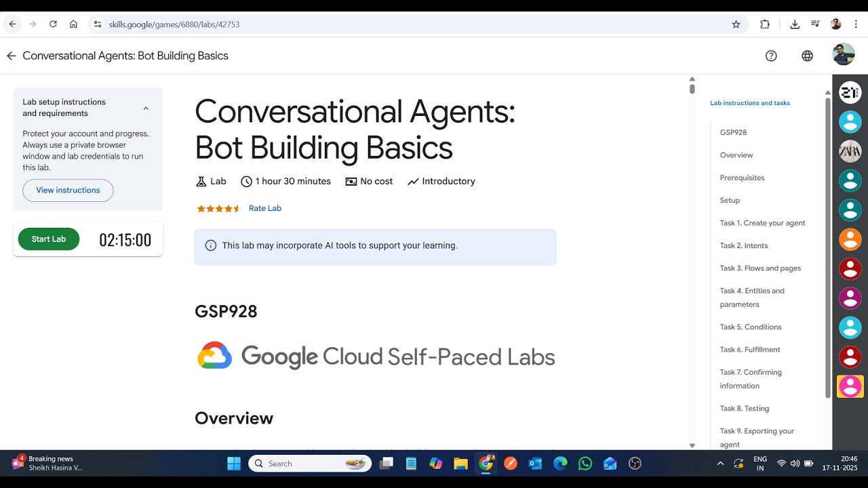Open clock showing 20:46 17-11-2025
The width and height of the screenshot is (868, 488).
click(840, 464)
